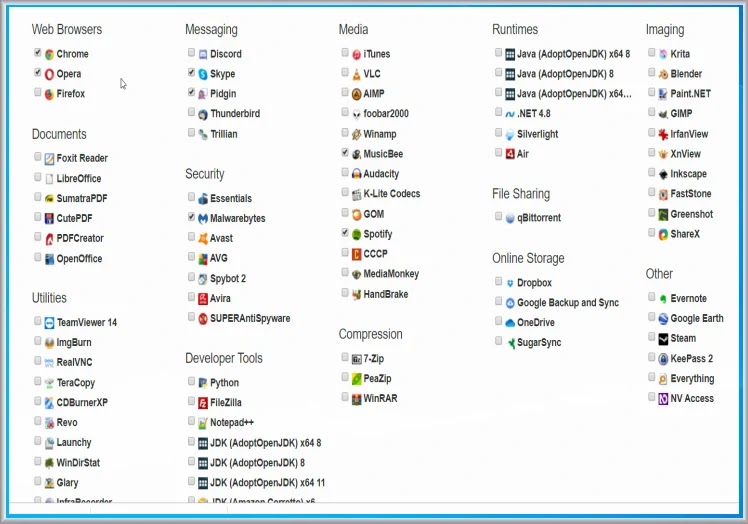The image size is (748, 524).
Task: Click the qBittorrent icon
Action: pyautogui.click(x=510, y=218)
